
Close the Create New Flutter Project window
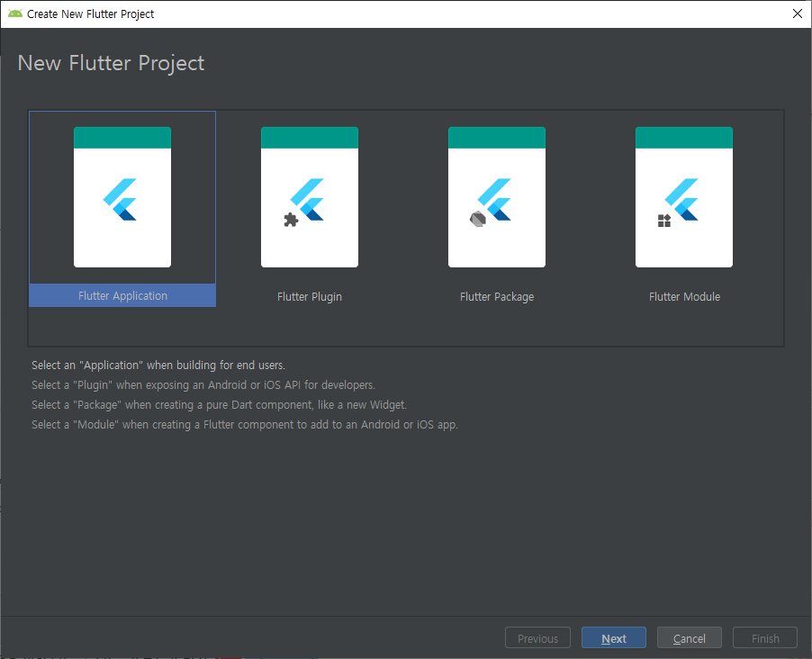tap(798, 14)
